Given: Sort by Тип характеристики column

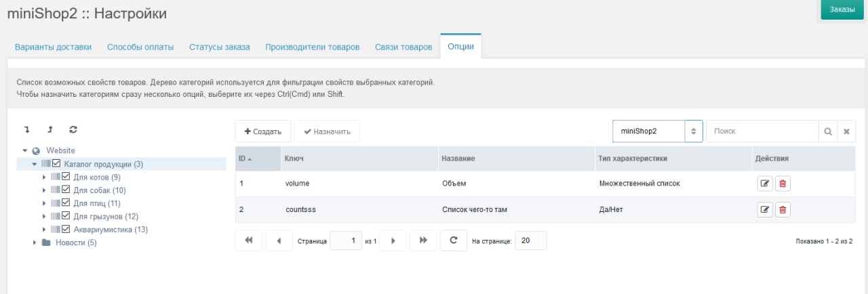Looking at the screenshot, I should (673, 159).
